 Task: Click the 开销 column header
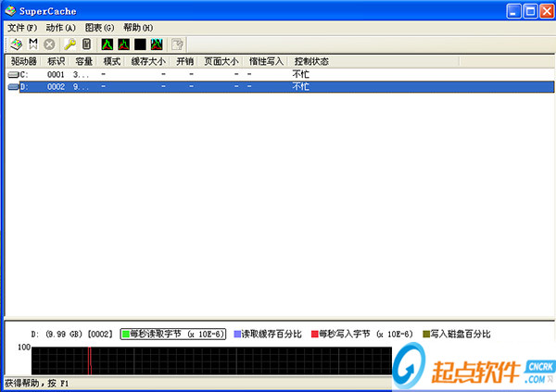pos(184,61)
